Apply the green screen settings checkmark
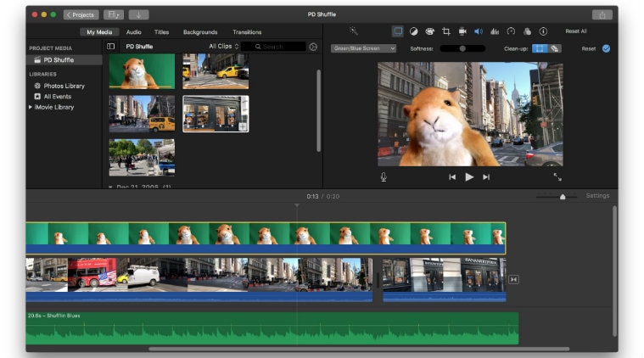 606,48
